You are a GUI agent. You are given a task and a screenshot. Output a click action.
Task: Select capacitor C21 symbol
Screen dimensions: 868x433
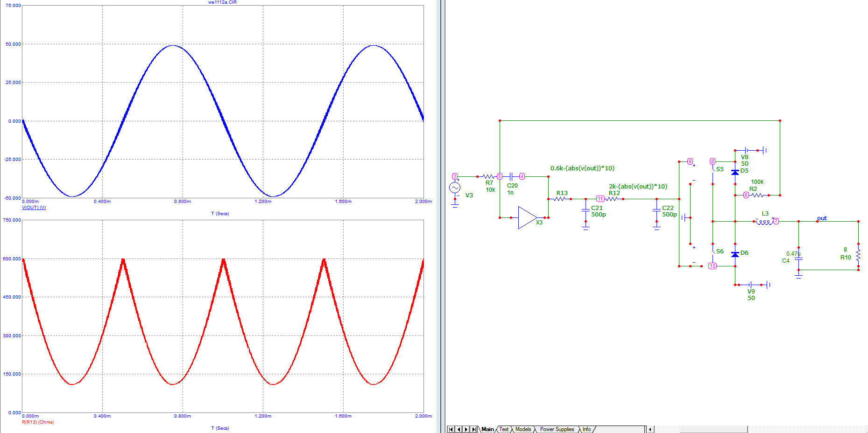pyautogui.click(x=586, y=211)
